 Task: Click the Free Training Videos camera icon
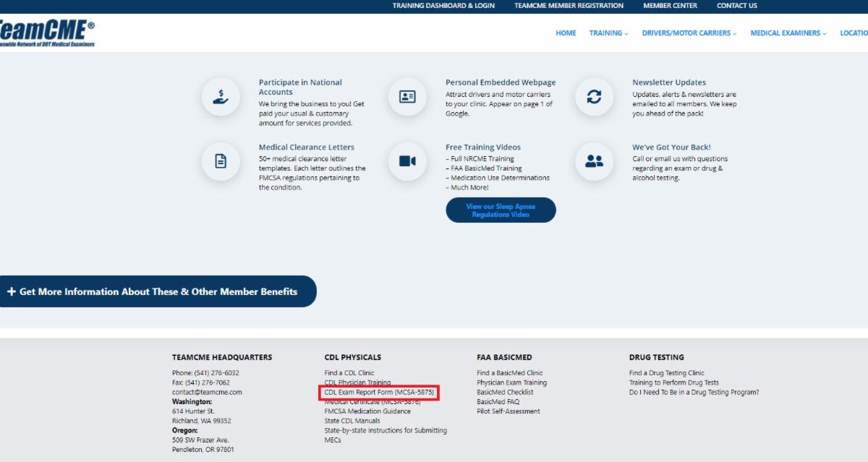pos(407,161)
